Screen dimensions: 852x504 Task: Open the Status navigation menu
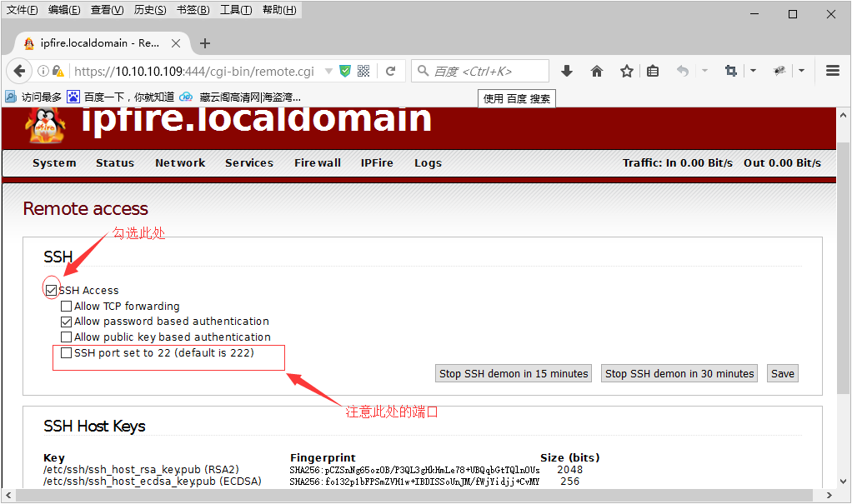(x=115, y=163)
